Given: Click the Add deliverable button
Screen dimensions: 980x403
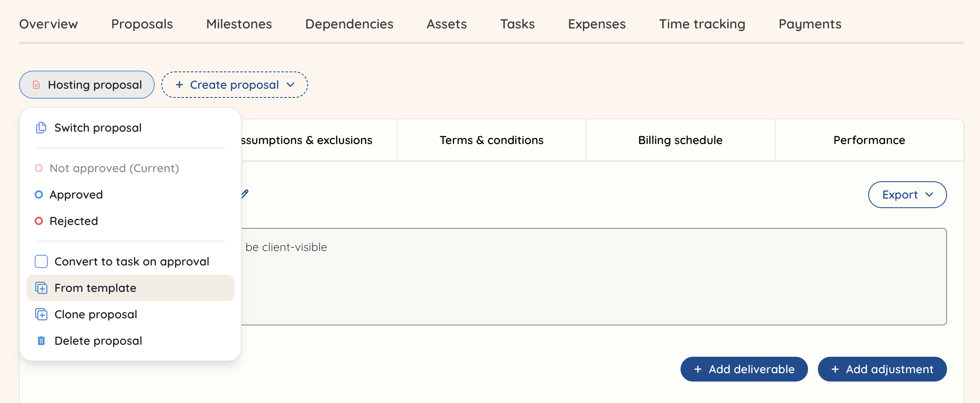Looking at the screenshot, I should [x=744, y=369].
